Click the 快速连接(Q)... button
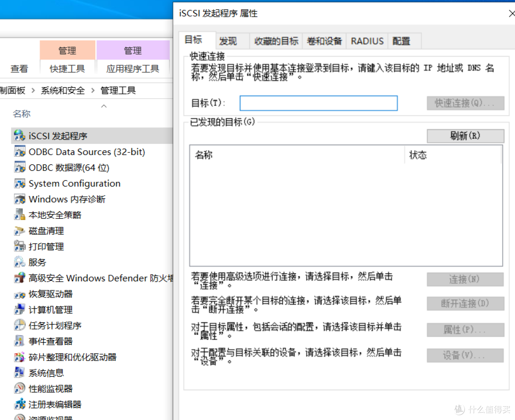The width and height of the screenshot is (515, 420). [465, 103]
